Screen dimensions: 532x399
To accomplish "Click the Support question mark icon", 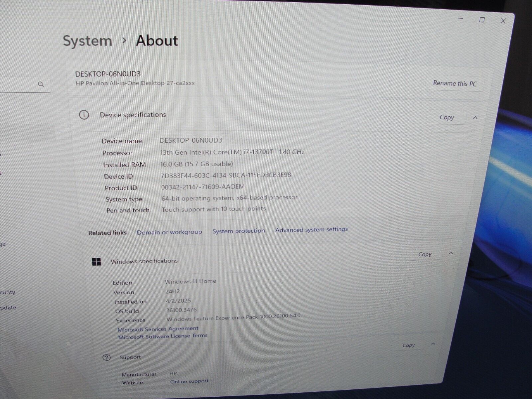I will [x=106, y=358].
